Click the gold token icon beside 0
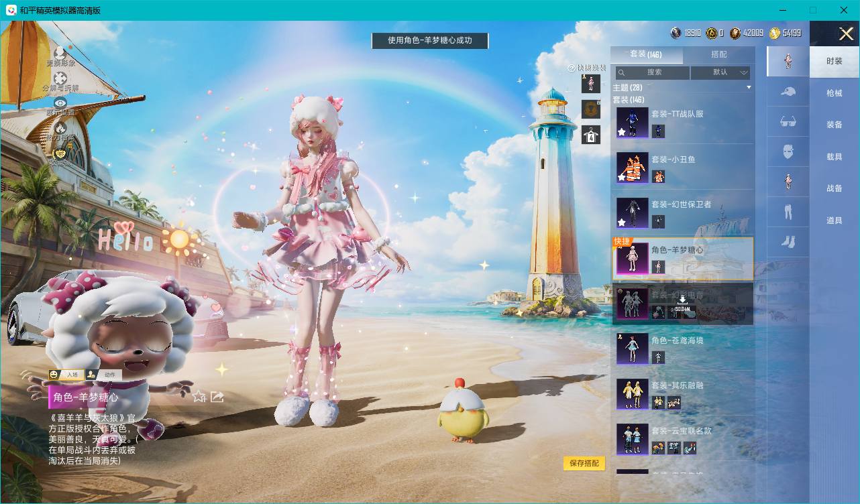The height and width of the screenshot is (504, 860). (712, 33)
